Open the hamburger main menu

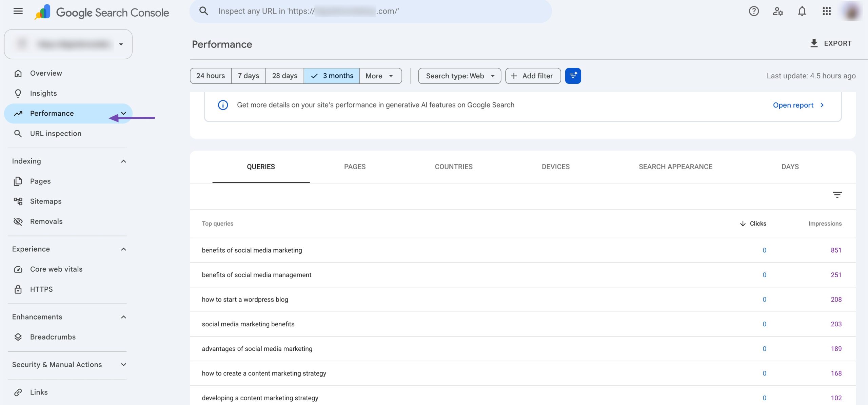pos(18,11)
